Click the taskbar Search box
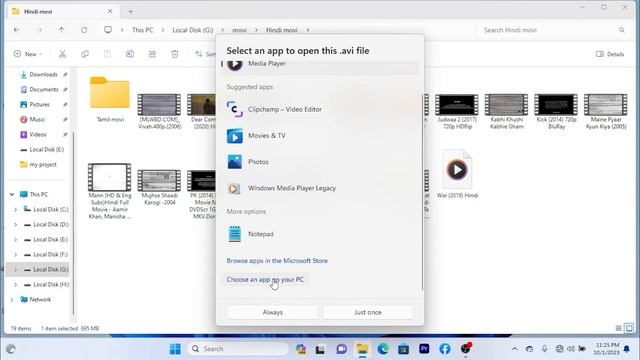The width and height of the screenshot is (640, 360). [238, 349]
